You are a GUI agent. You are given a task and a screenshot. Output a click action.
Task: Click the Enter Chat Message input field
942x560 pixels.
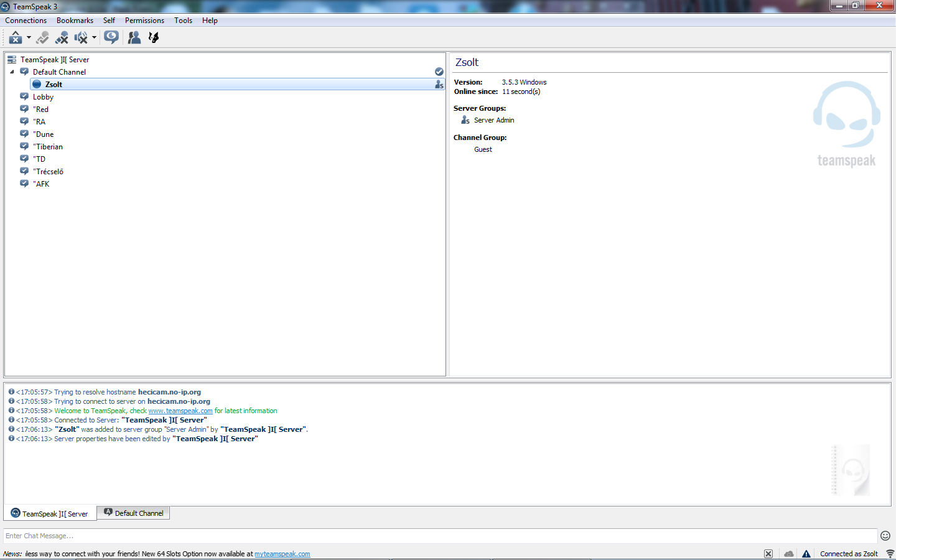point(436,536)
